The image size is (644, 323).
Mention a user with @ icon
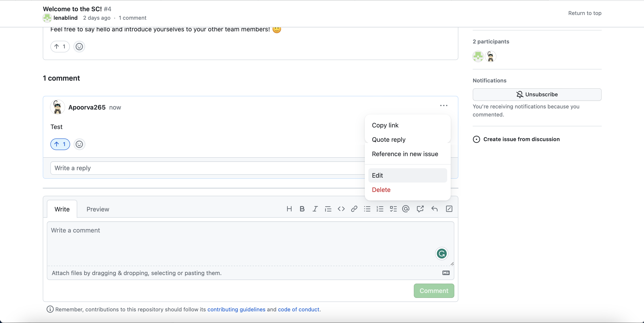point(406,209)
